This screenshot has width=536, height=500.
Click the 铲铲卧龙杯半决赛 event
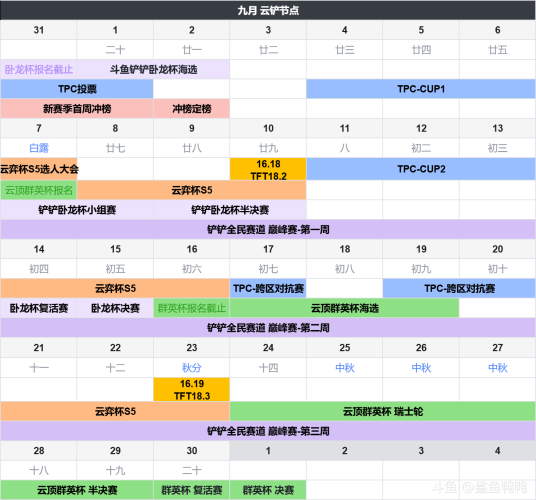(x=230, y=210)
